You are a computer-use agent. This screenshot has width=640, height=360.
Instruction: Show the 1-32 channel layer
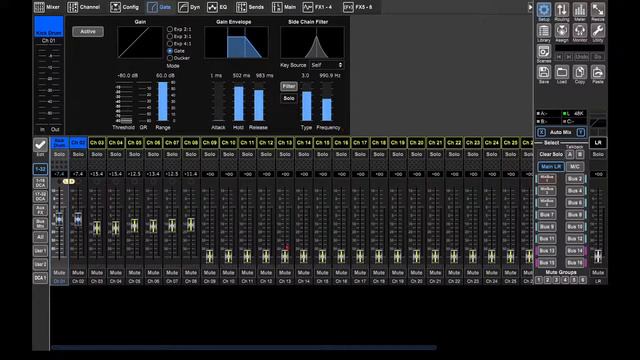pos(40,169)
